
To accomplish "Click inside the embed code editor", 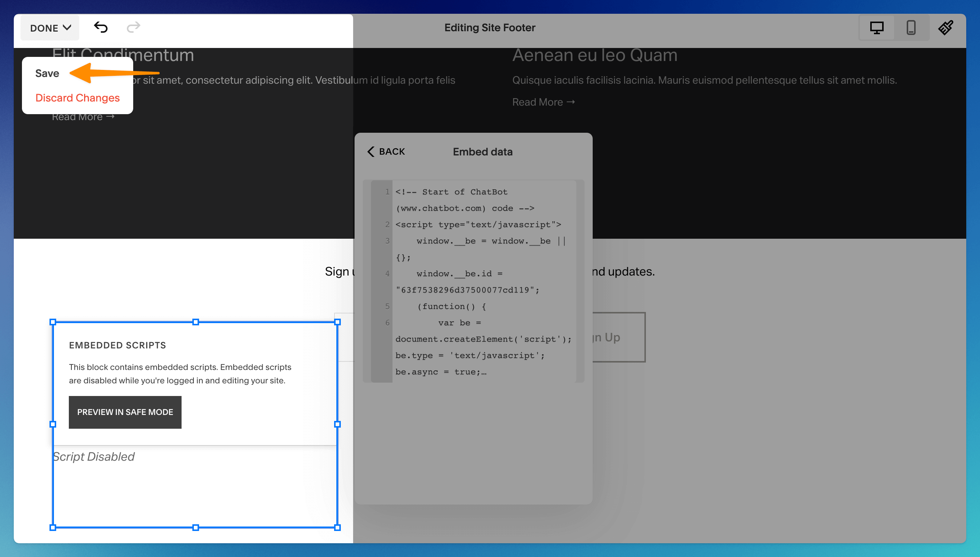I will tap(482, 281).
